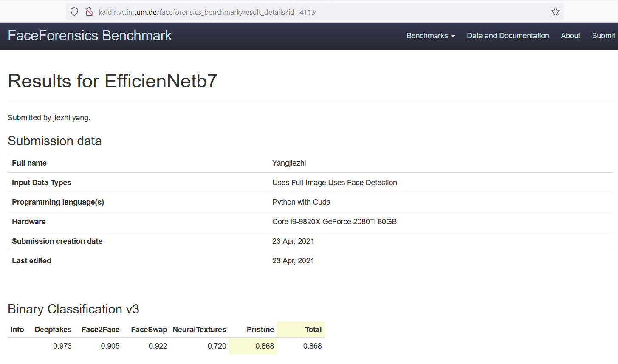Bookmark this page with the star icon
This screenshot has height=364, width=618.
[x=556, y=12]
